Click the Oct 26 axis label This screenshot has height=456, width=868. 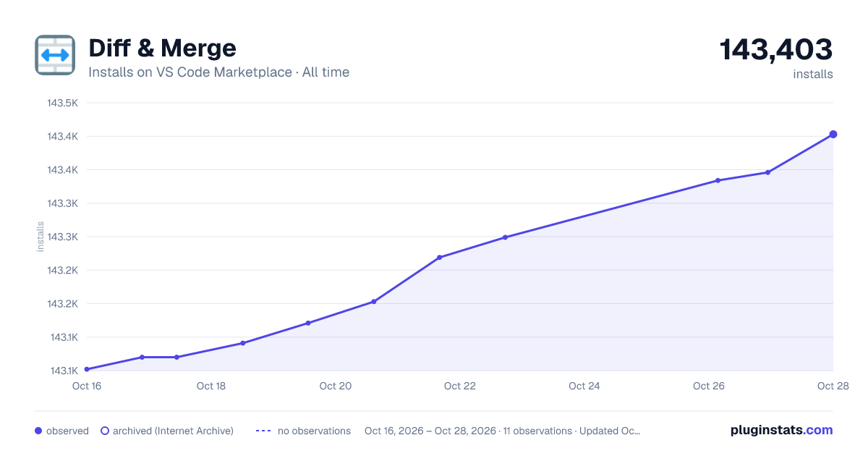tap(709, 386)
